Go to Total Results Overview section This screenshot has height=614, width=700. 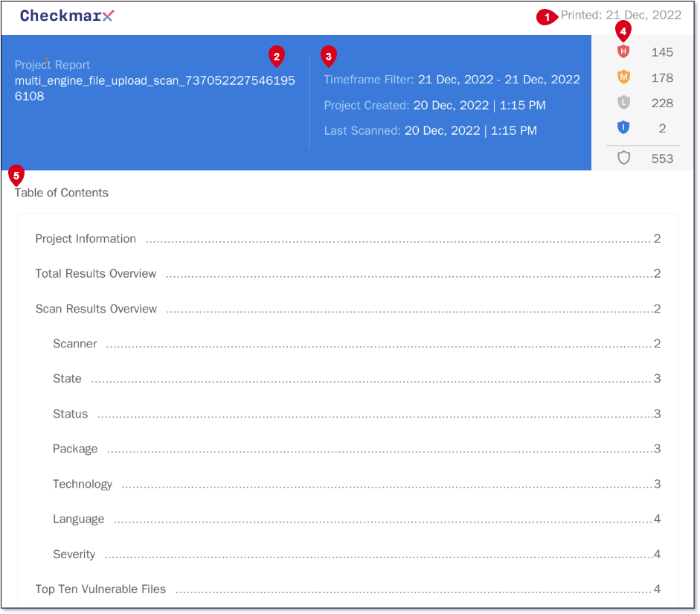click(347, 274)
